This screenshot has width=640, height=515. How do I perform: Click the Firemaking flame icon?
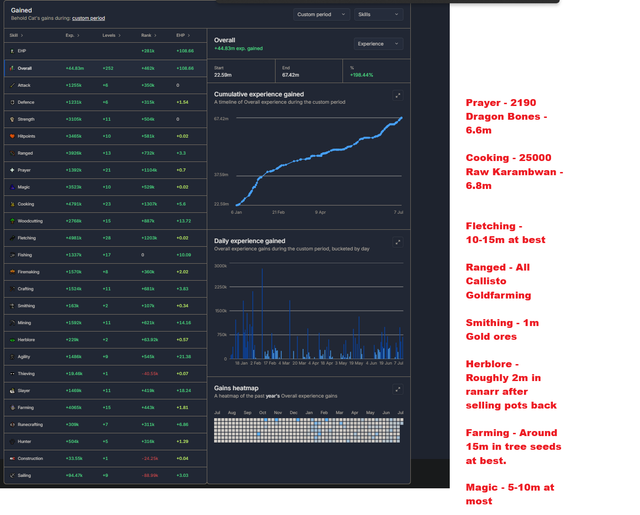[x=12, y=272]
